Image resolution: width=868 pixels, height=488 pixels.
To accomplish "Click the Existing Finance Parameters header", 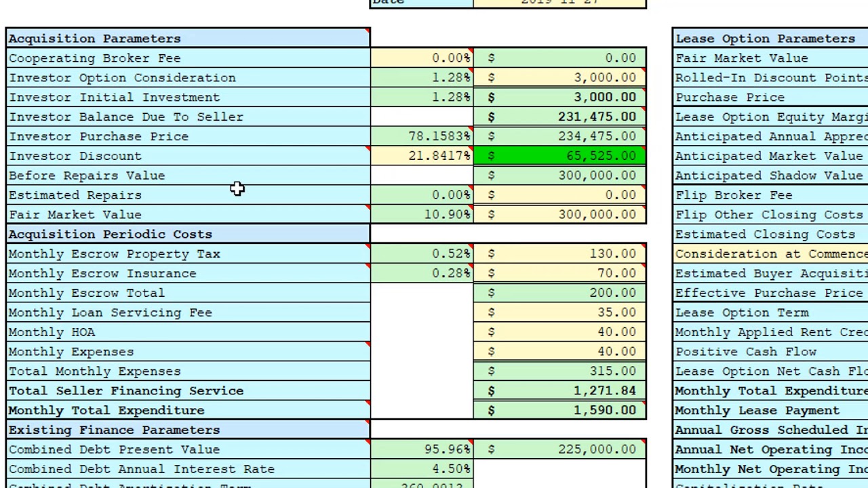I will click(x=188, y=430).
